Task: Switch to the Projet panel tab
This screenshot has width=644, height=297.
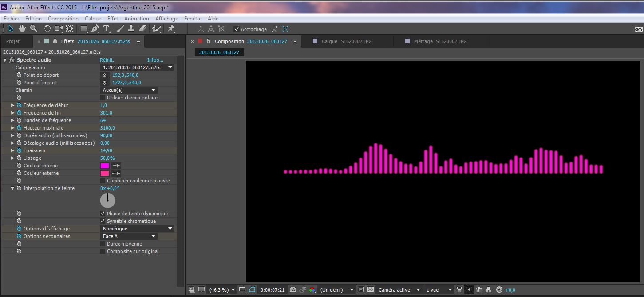Action: point(13,41)
